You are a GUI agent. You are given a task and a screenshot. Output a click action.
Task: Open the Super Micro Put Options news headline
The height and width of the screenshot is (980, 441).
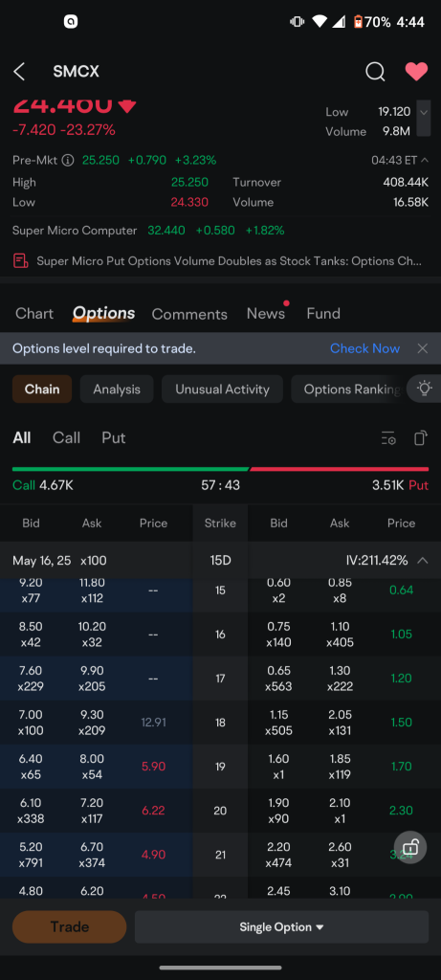[230, 260]
